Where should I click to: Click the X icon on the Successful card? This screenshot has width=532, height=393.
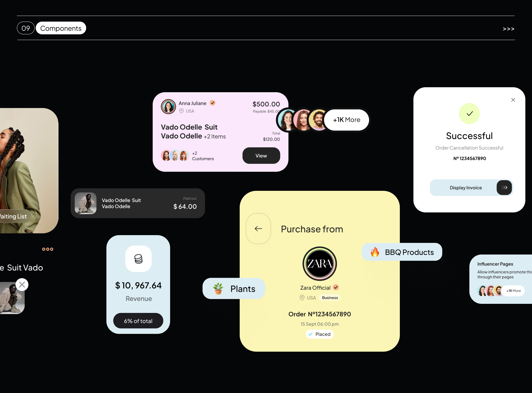point(513,100)
